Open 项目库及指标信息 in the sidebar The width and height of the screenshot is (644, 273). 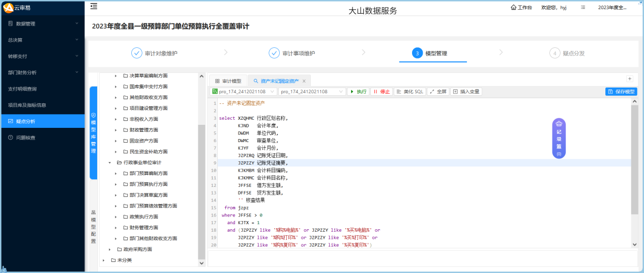[x=42, y=105]
